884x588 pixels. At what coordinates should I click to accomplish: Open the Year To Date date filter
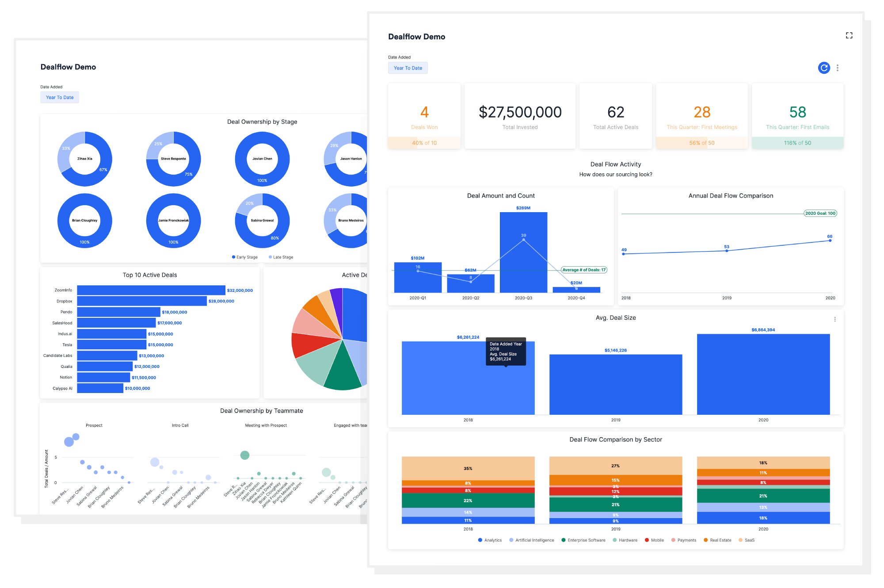tap(408, 68)
